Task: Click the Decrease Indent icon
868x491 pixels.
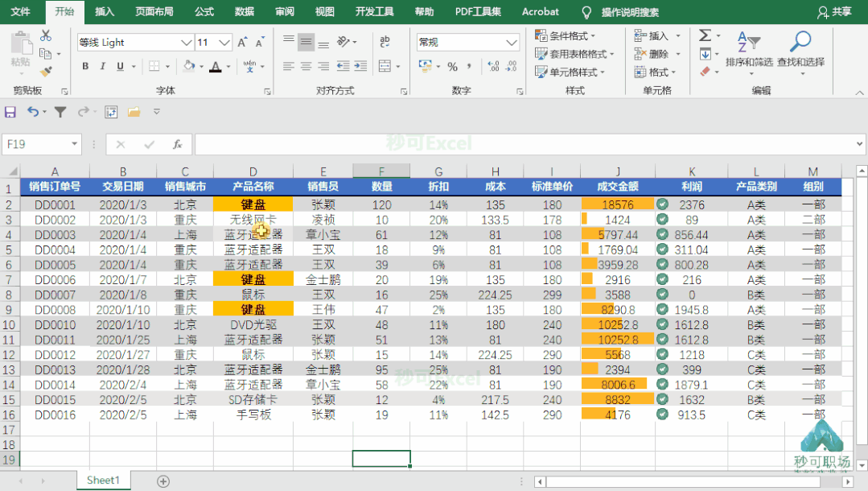Action: (343, 66)
